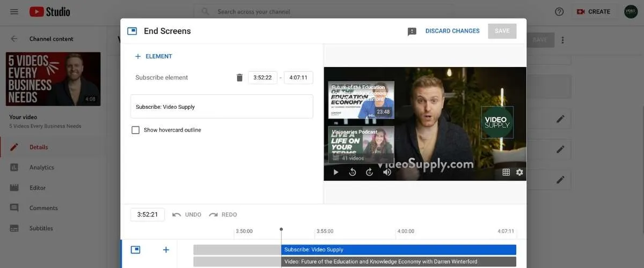Click the Subscribe: Video Supply text box
Viewport: 644px width, 268px height.
click(222, 107)
